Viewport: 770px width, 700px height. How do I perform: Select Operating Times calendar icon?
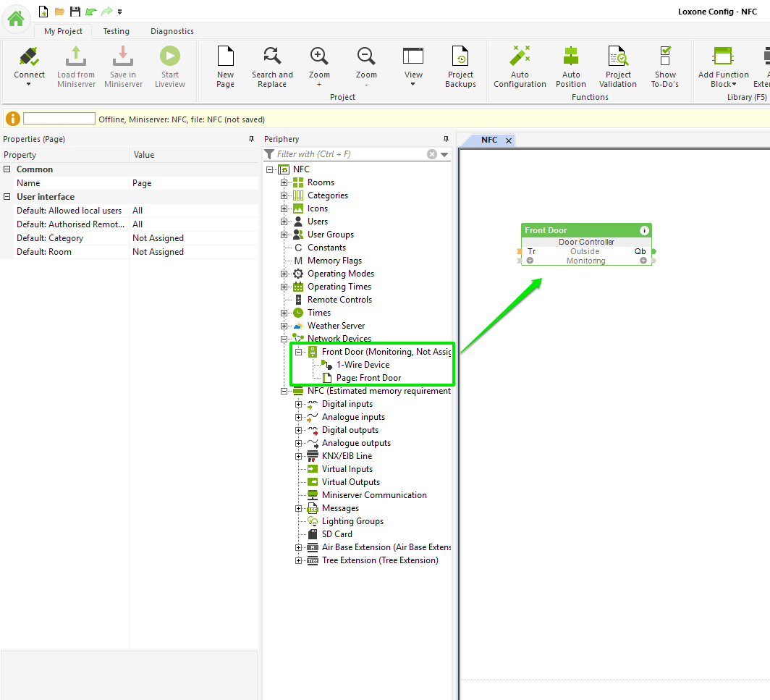tap(298, 287)
